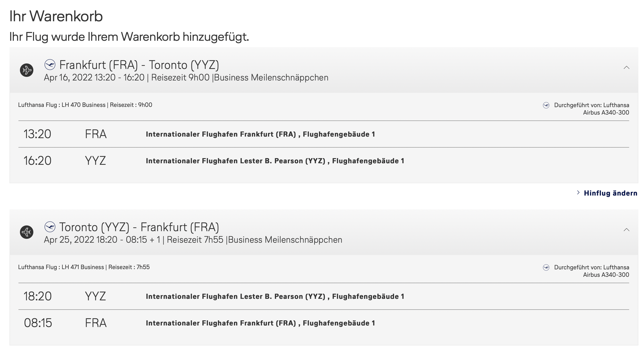Collapse the Frankfurt - Toronto flight details
Image resolution: width=644 pixels, height=347 pixels.
point(626,68)
